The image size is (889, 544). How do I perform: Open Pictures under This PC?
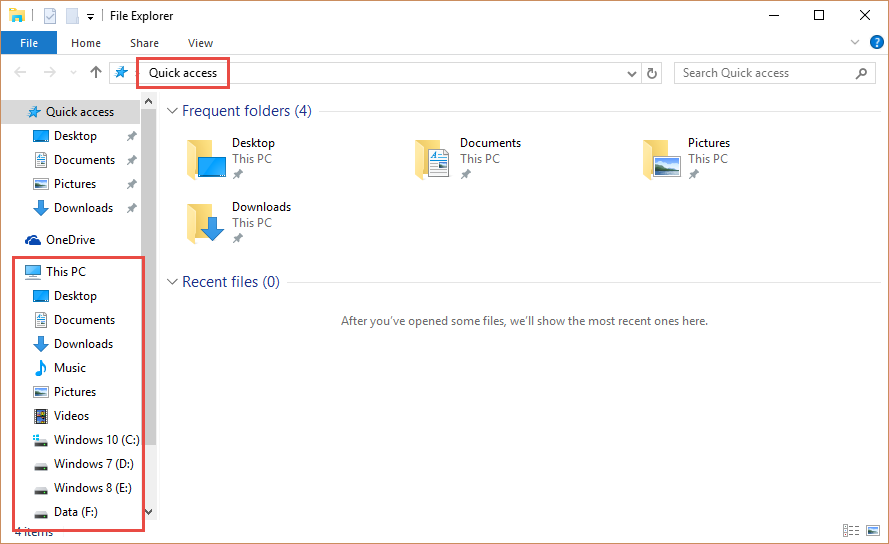(x=75, y=392)
